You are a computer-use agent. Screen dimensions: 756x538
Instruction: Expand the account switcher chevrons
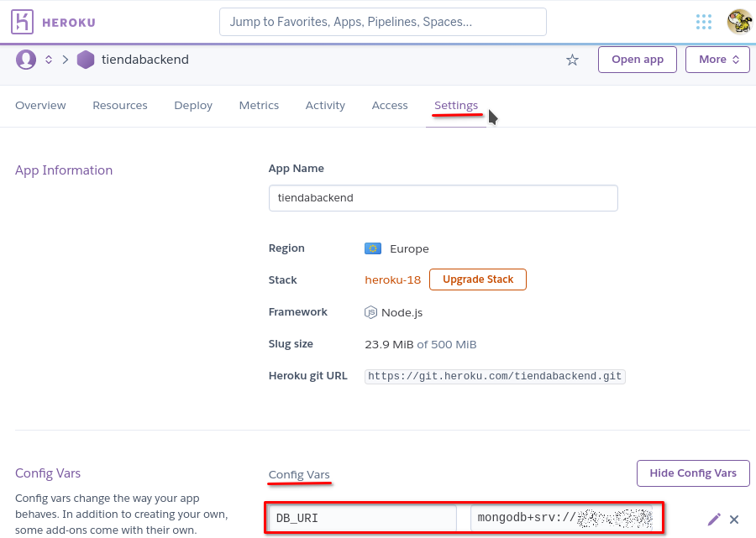coord(49,60)
